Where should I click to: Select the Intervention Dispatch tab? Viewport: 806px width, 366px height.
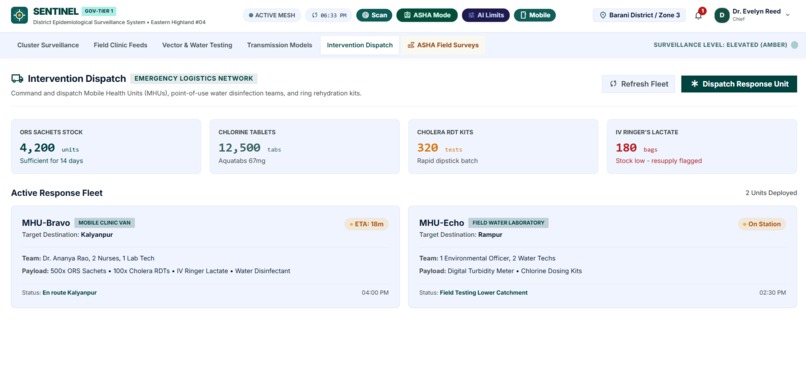pyautogui.click(x=360, y=45)
